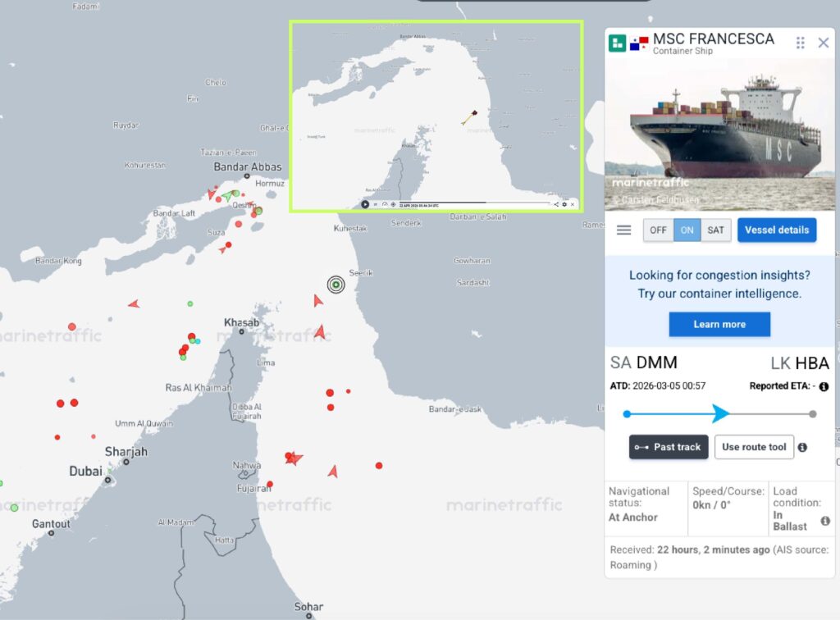Play the past track animation
Screen dimensions: 840x620
click(x=365, y=204)
